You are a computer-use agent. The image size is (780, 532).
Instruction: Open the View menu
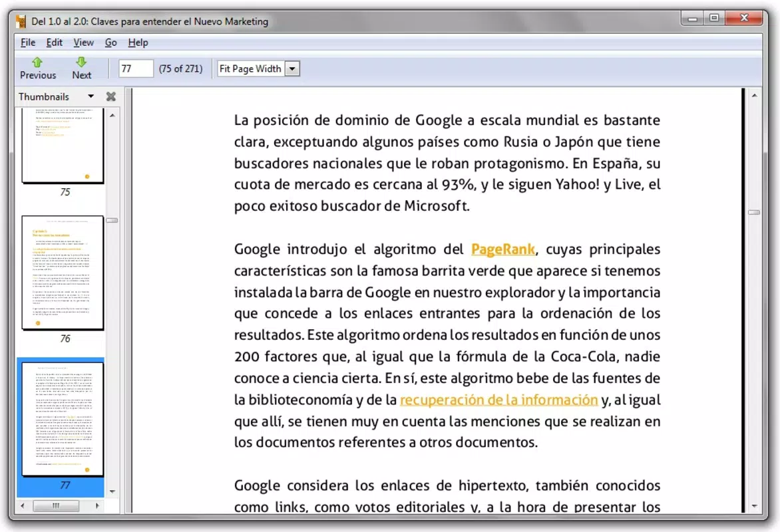84,43
